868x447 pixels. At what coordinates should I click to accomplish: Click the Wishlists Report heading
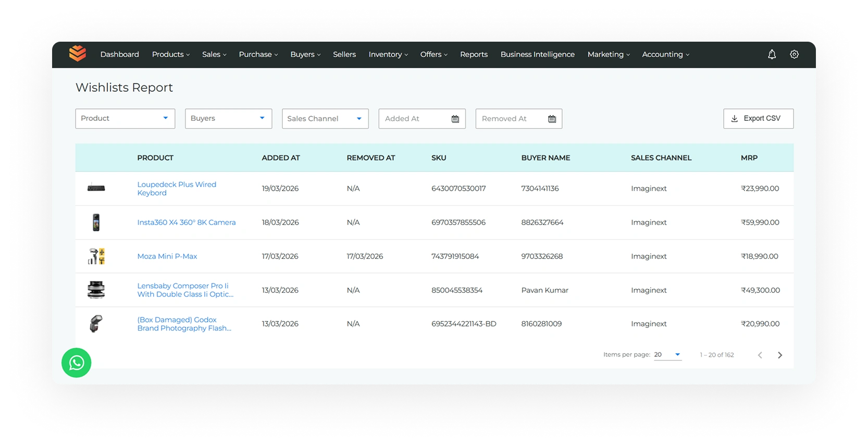[x=124, y=88]
